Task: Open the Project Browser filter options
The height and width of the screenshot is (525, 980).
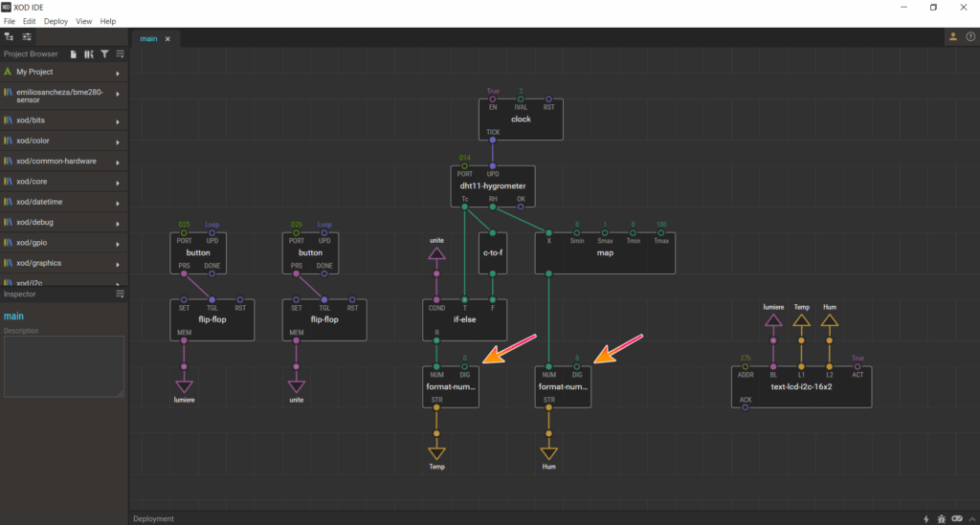Action: [x=104, y=55]
